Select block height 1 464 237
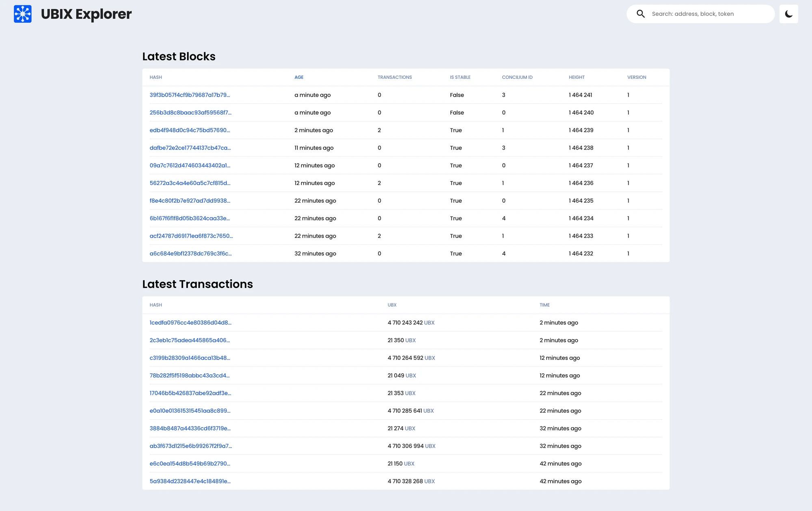812x511 pixels. tap(581, 165)
